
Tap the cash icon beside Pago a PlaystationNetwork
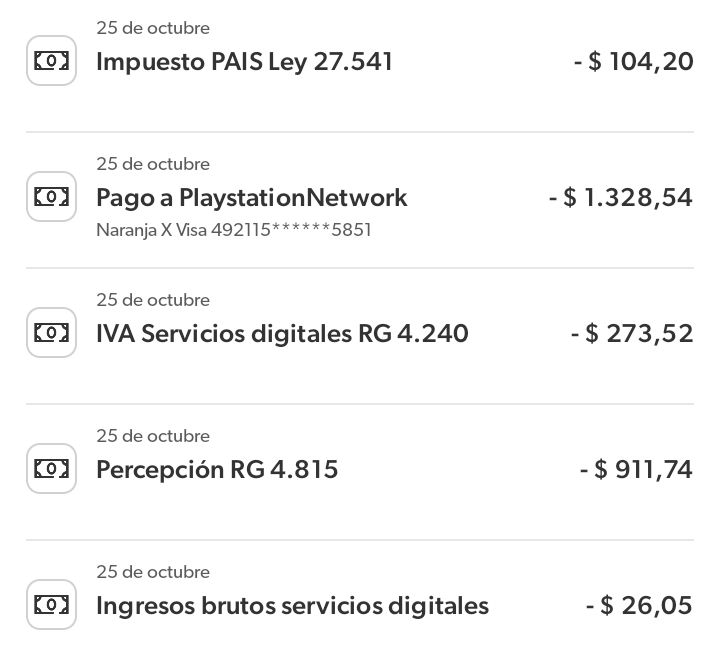point(51,197)
